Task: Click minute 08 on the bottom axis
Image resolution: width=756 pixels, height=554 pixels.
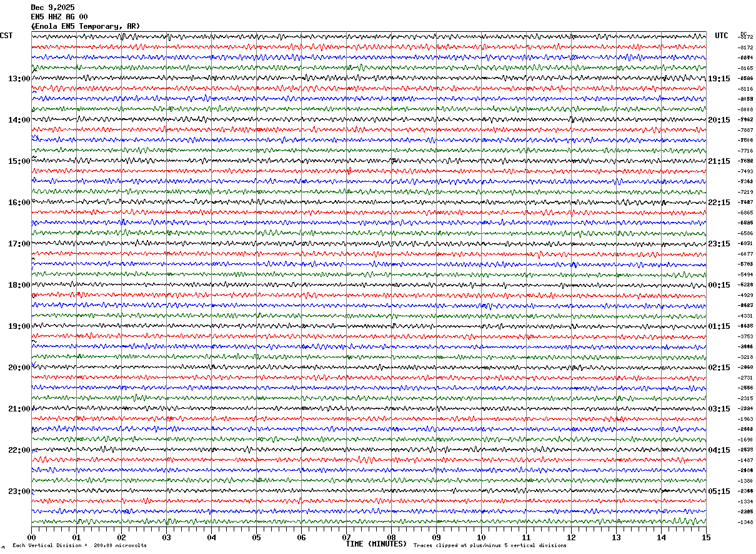Action: click(391, 537)
